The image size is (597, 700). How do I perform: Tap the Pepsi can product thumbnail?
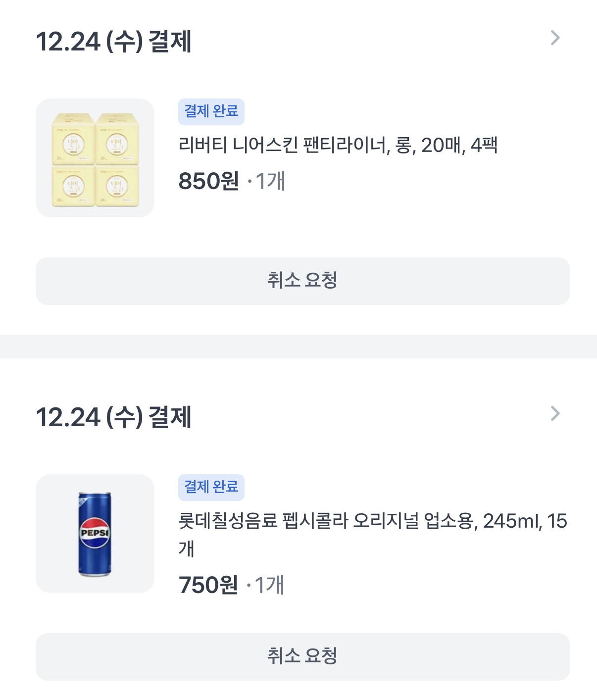[95, 534]
